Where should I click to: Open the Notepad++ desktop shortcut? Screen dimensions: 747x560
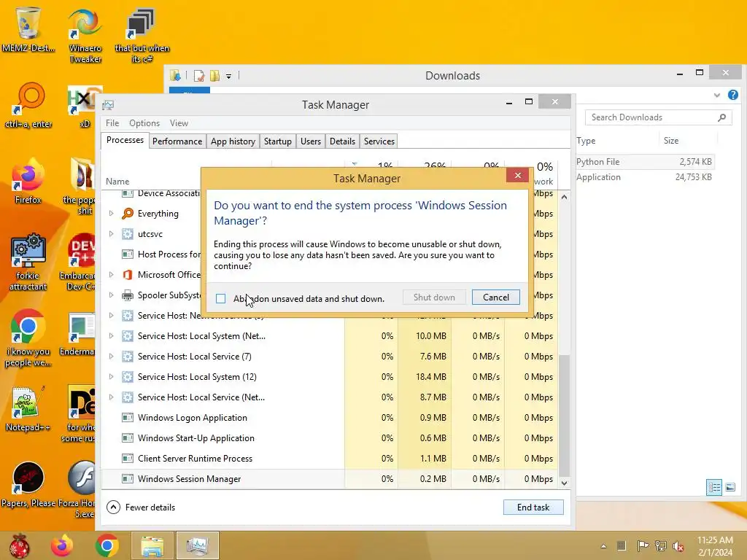point(28,408)
